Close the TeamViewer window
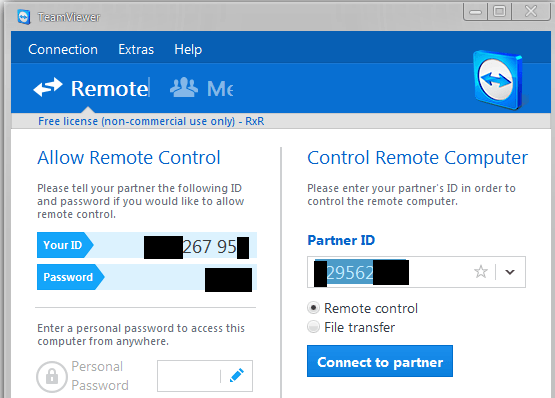Image resolution: width=555 pixels, height=398 pixels. point(531,12)
